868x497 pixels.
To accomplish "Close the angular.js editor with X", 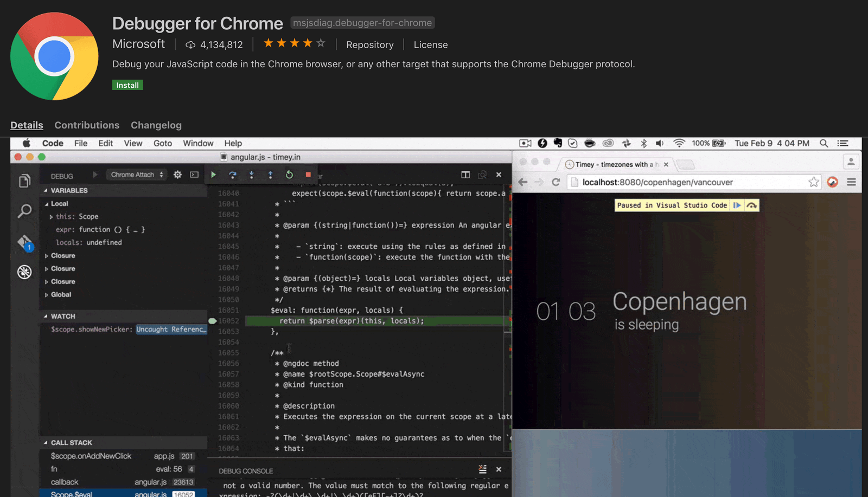I will 499,175.
